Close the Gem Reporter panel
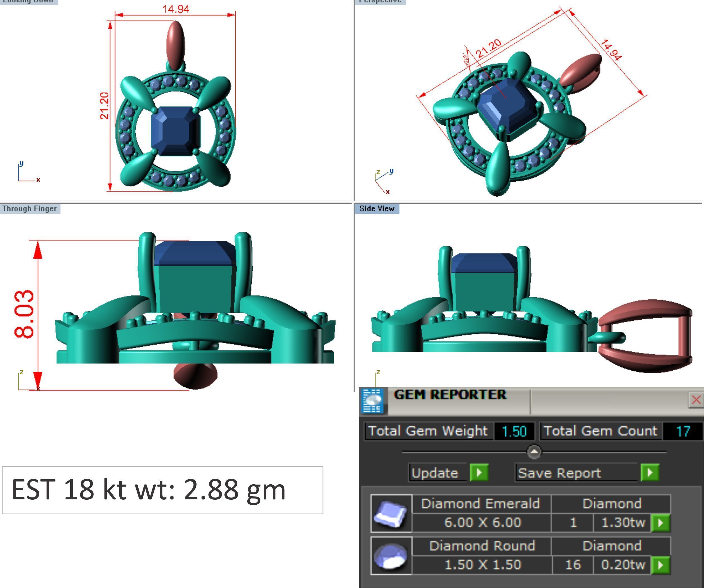The image size is (704, 588). [x=696, y=400]
